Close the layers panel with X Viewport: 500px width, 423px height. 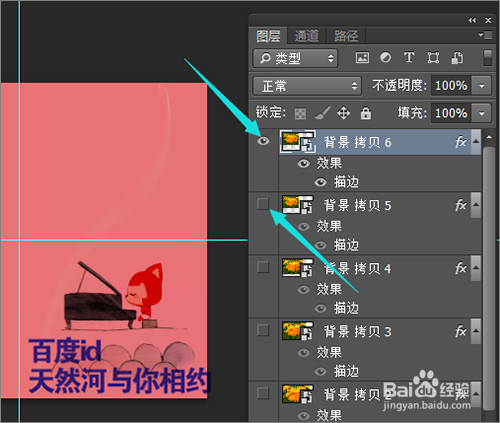pyautogui.click(x=488, y=21)
